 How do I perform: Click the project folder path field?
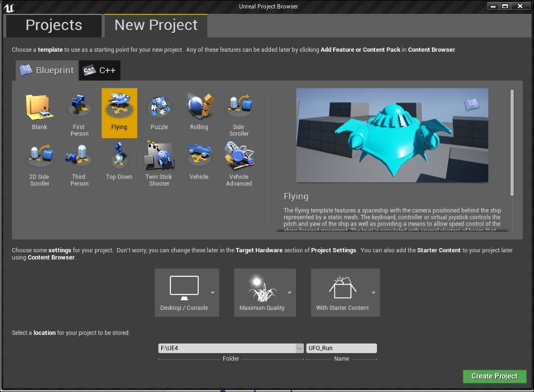pos(227,348)
